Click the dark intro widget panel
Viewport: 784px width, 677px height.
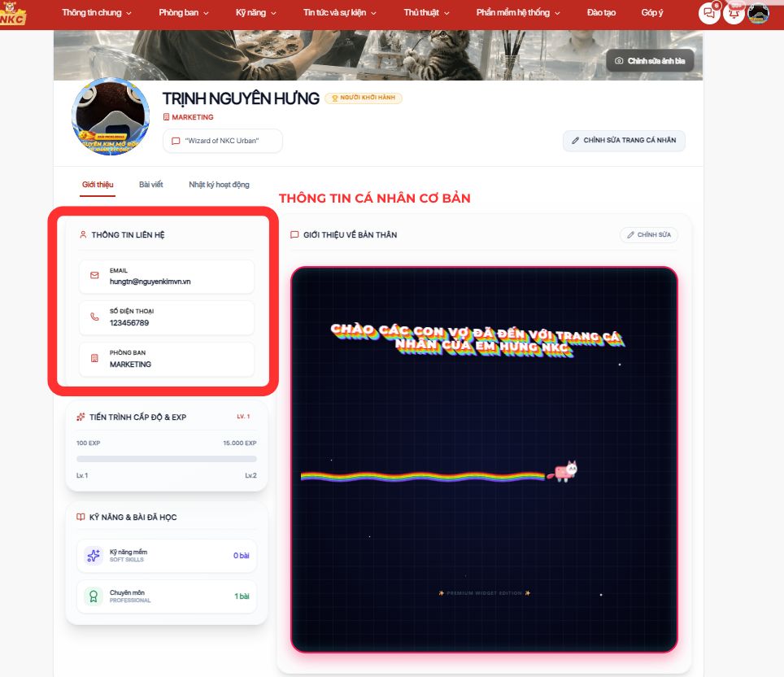tap(484, 460)
